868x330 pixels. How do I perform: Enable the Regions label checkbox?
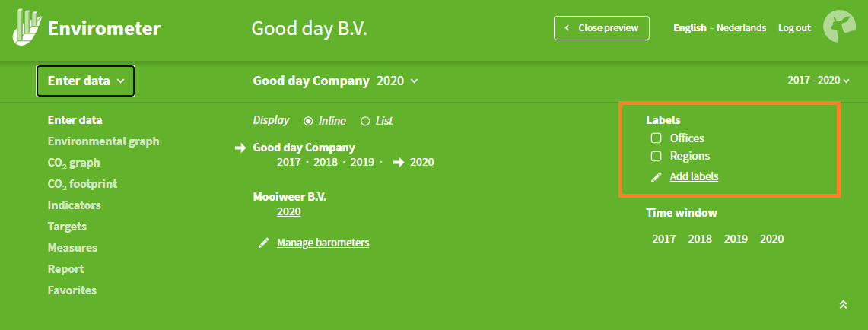(x=656, y=156)
